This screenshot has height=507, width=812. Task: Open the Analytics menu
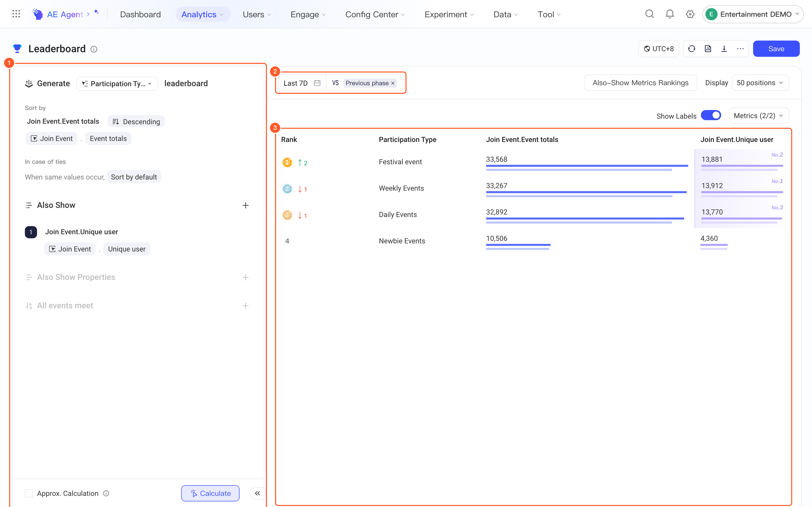click(x=203, y=14)
